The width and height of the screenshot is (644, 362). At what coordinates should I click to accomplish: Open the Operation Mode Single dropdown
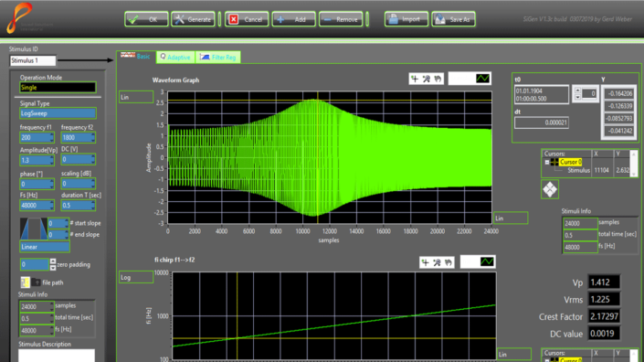click(x=58, y=88)
